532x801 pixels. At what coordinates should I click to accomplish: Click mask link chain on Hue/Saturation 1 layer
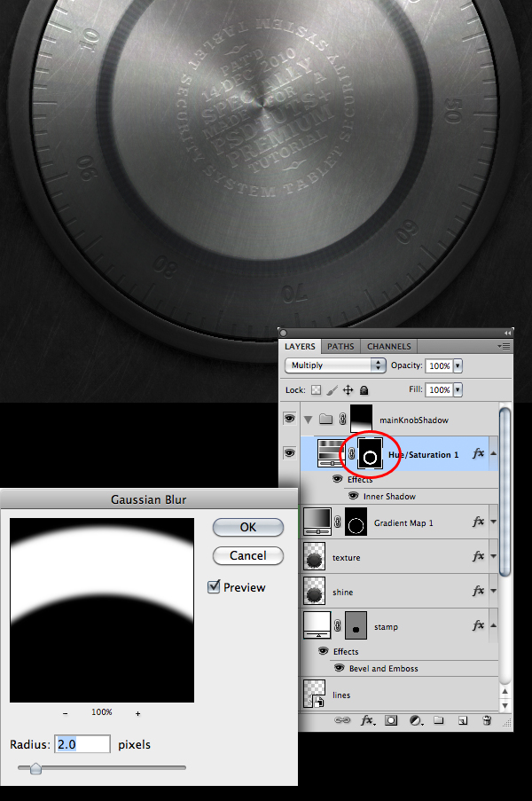coord(351,453)
